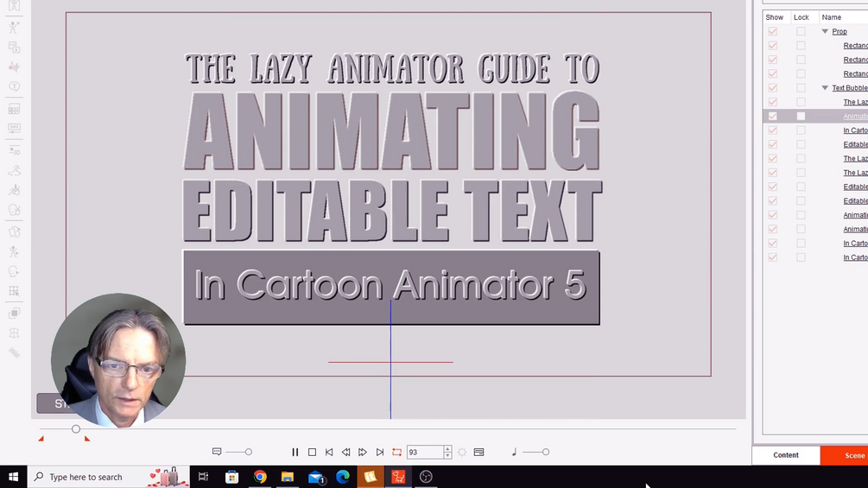Viewport: 868px width, 488px height.
Task: Jump to the first frame
Action: [x=329, y=452]
